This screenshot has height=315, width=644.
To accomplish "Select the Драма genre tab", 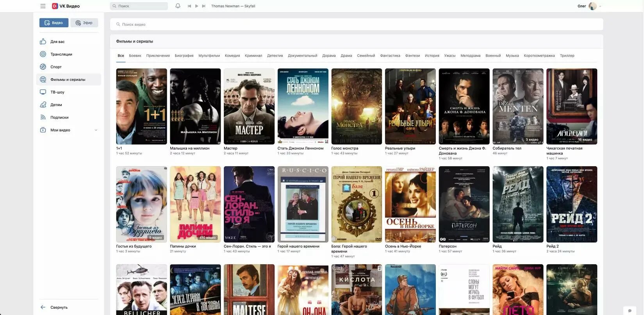I will (346, 55).
